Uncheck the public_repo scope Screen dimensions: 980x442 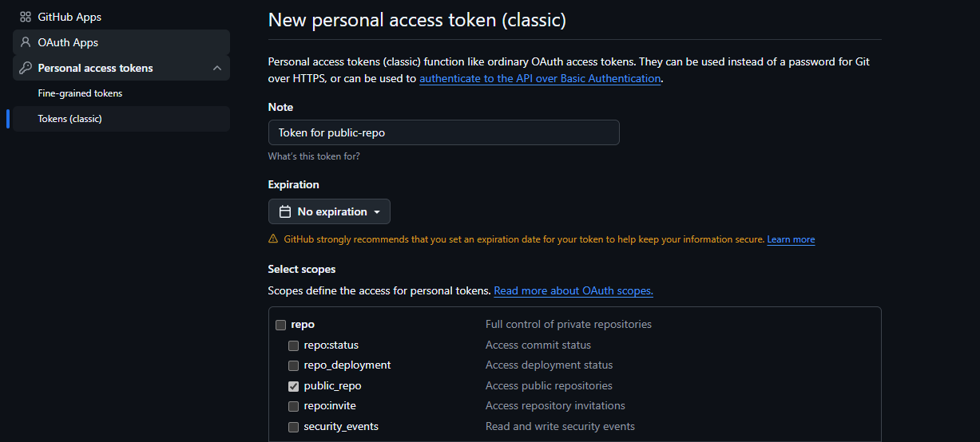(293, 386)
